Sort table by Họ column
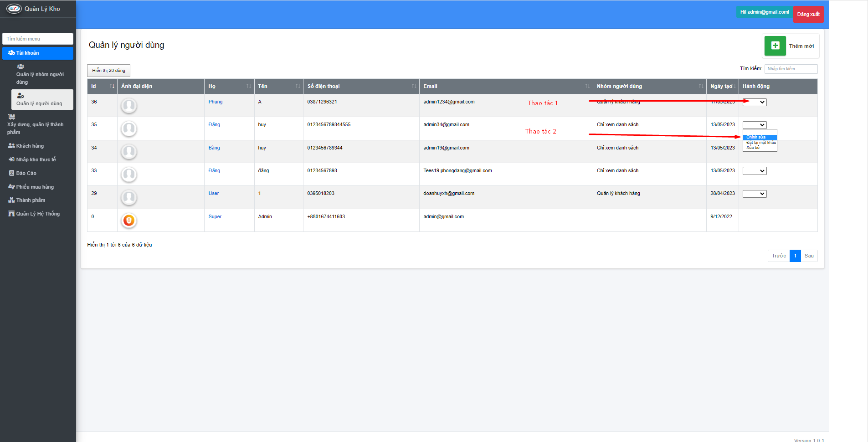 [x=229, y=86]
